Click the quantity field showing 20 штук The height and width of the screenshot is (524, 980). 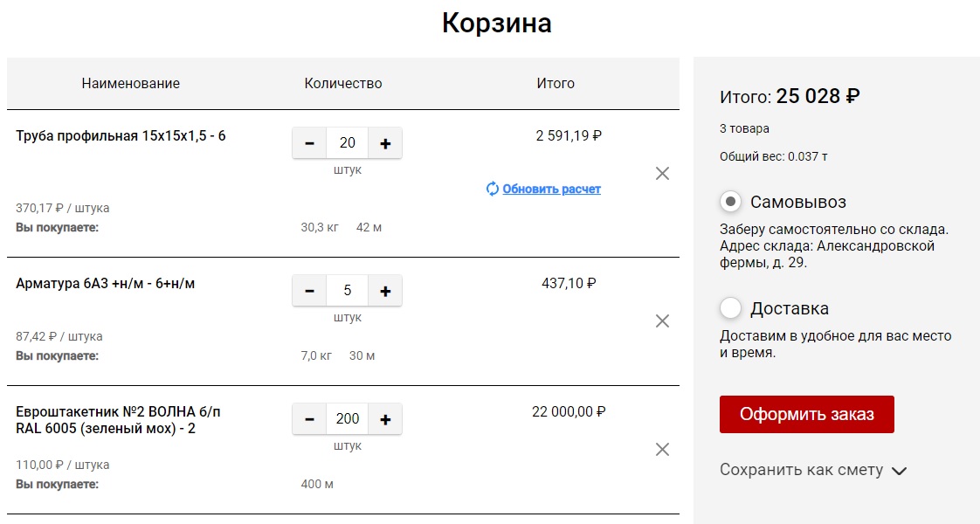[347, 141]
